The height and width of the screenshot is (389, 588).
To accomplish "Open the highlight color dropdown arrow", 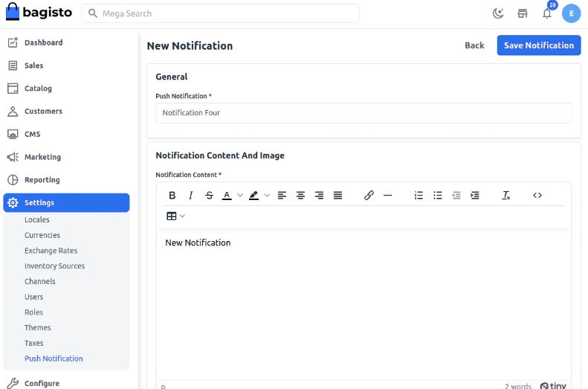I will [268, 196].
